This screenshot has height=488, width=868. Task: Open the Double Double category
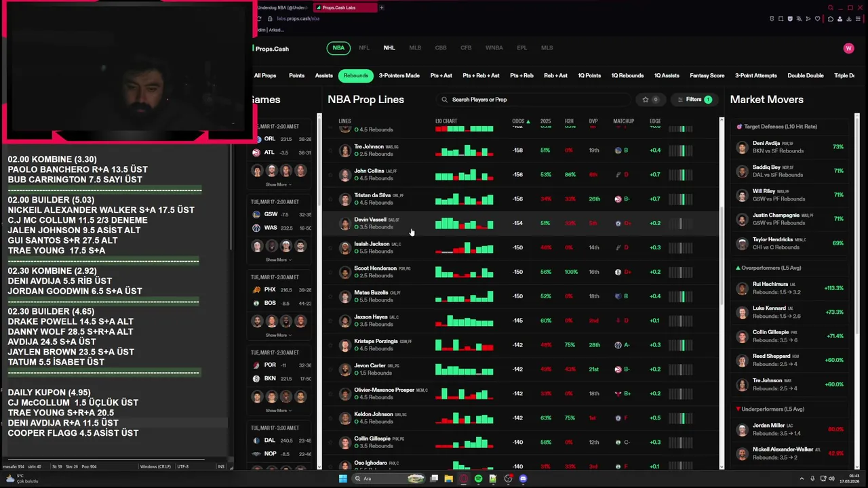[806, 76]
